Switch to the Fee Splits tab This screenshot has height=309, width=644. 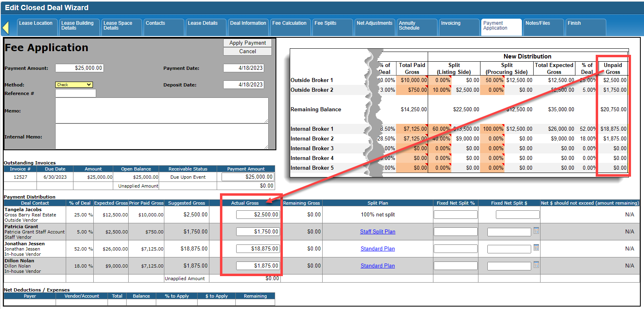coord(332,26)
